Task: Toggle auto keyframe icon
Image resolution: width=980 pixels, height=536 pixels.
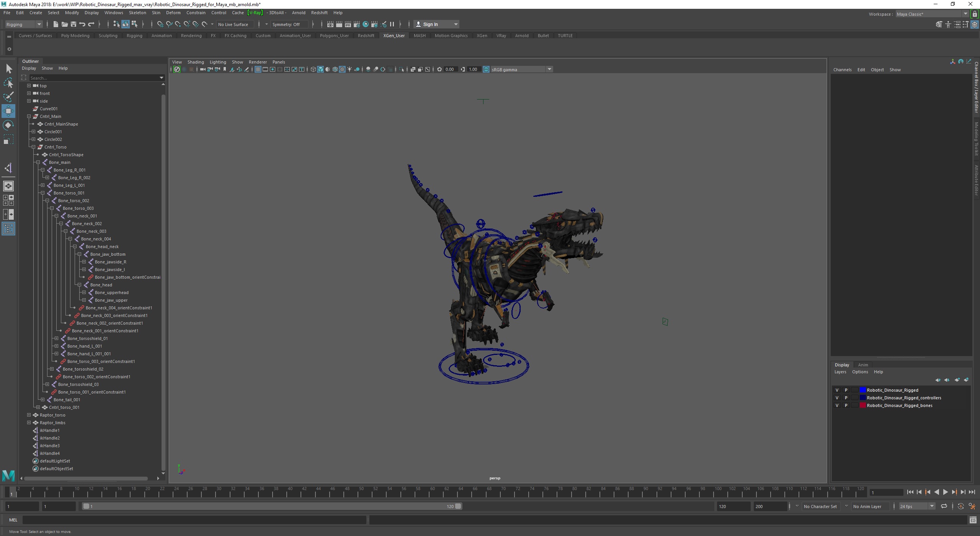Action: pyautogui.click(x=960, y=506)
